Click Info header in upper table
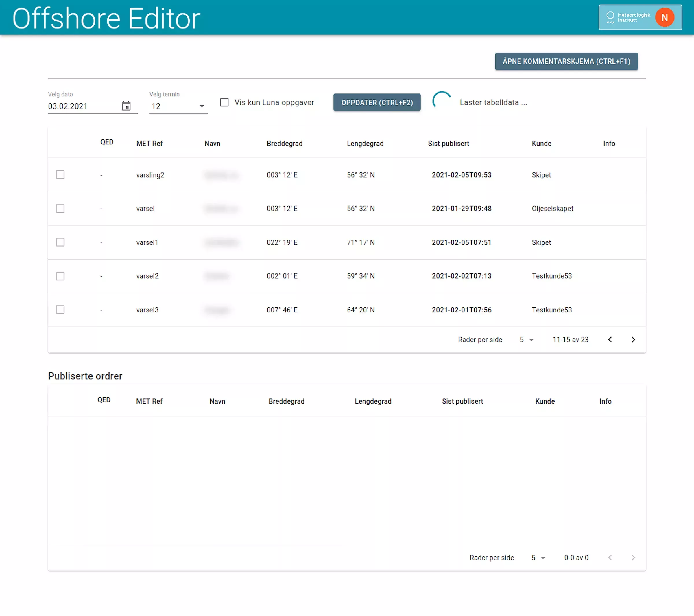 609,144
